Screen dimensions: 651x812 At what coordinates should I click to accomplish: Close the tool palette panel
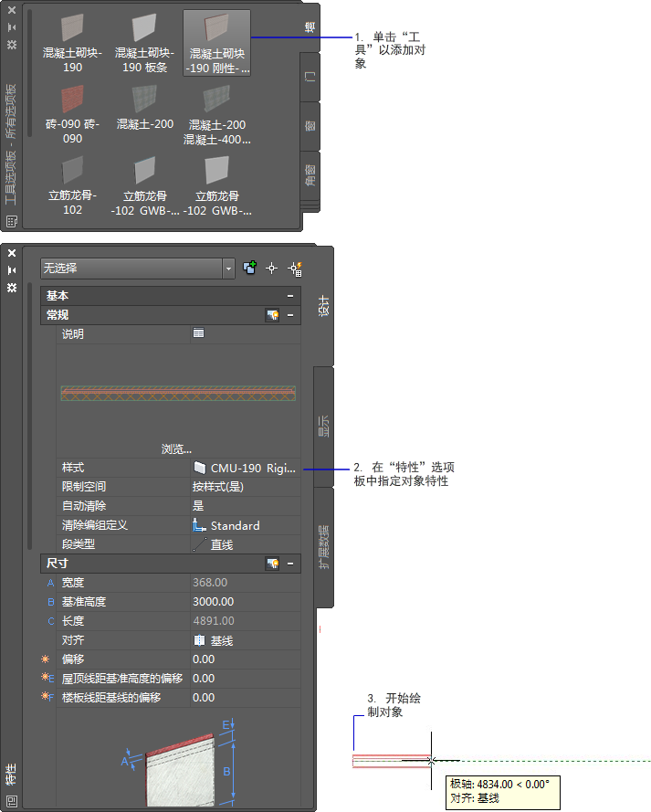click(x=12, y=10)
